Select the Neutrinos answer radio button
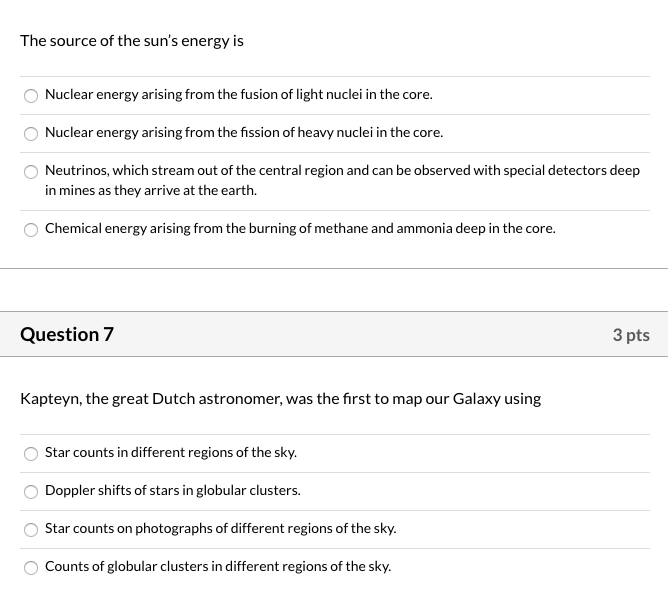 click(x=31, y=172)
